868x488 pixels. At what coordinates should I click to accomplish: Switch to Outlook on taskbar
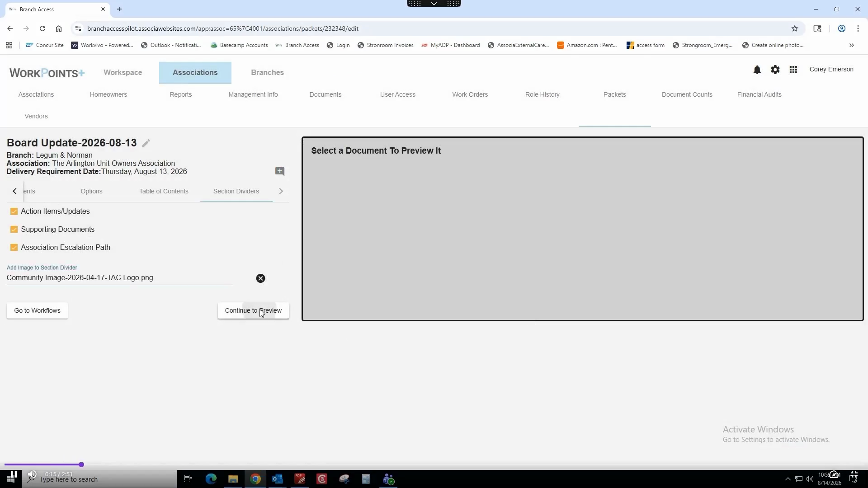click(x=278, y=479)
